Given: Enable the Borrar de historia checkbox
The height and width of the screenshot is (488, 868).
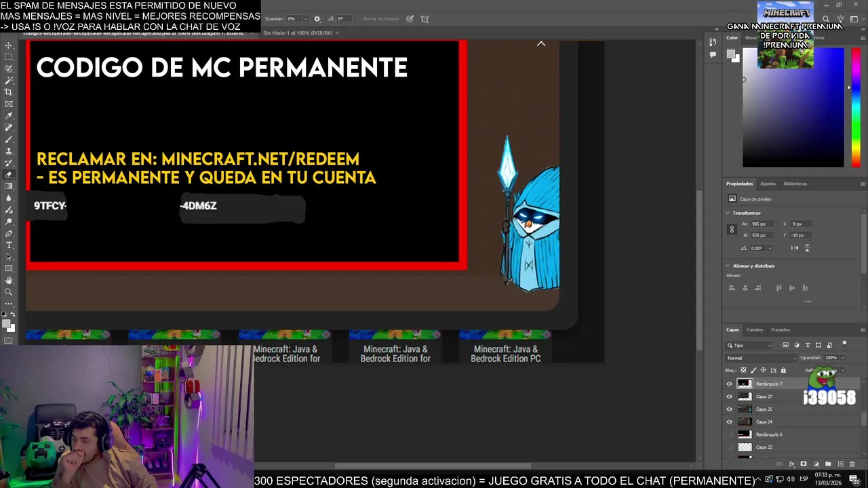Looking at the screenshot, I should (359, 19).
